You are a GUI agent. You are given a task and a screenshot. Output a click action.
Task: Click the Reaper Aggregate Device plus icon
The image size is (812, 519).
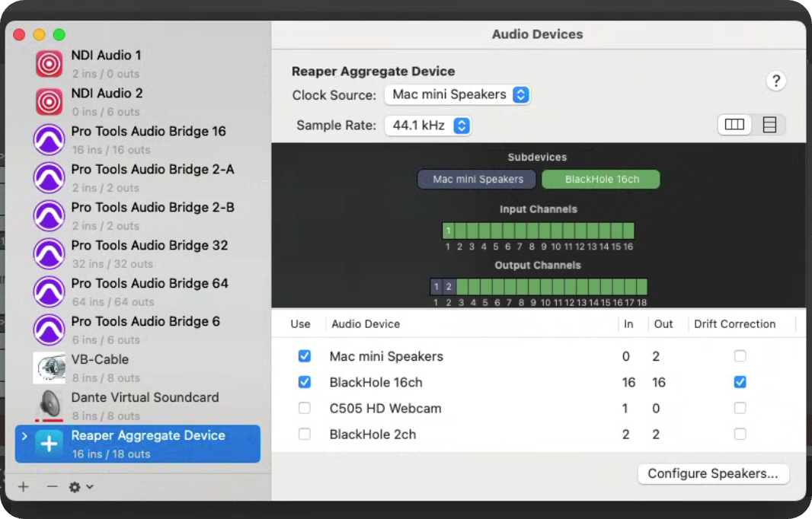[50, 444]
